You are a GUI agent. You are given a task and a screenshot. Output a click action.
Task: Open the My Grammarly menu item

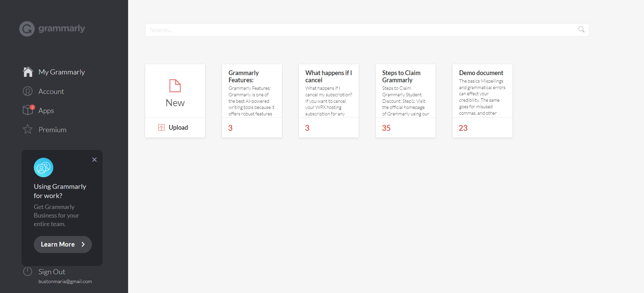[61, 72]
